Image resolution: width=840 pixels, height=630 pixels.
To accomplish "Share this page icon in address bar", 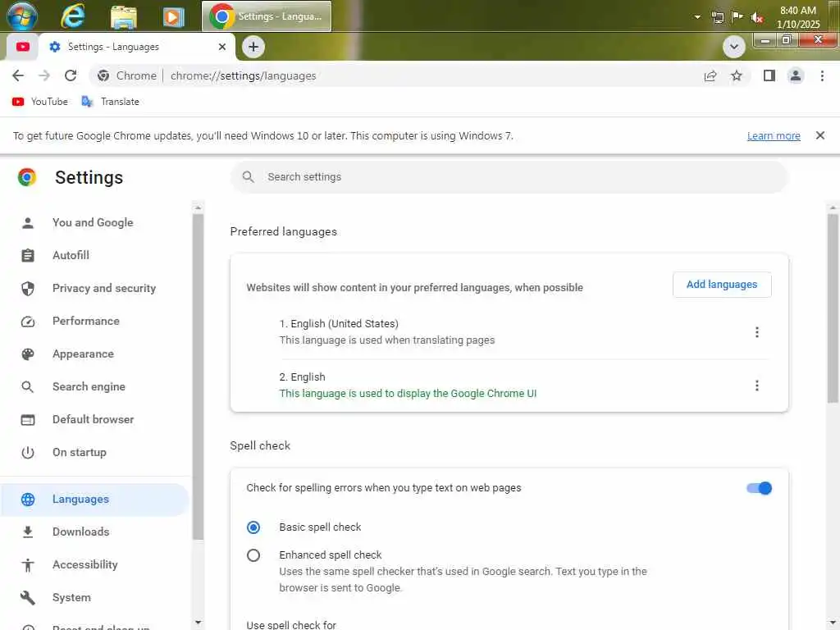I will coord(710,75).
